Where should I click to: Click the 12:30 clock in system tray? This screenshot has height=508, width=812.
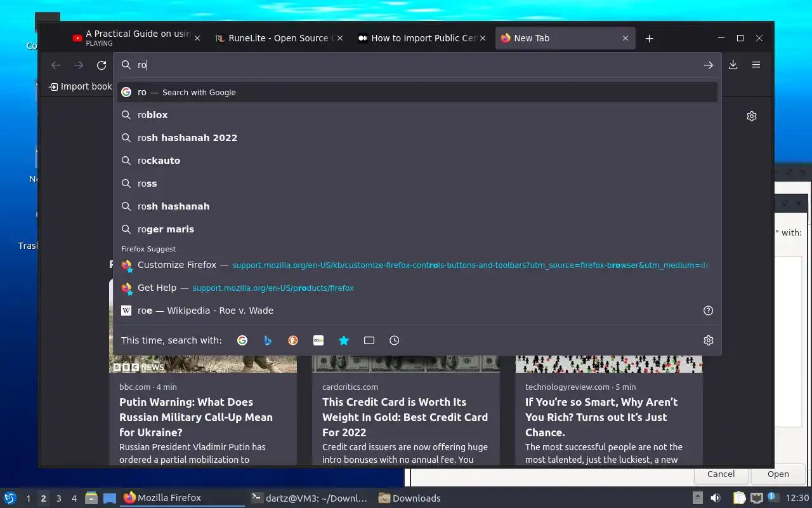click(x=797, y=498)
